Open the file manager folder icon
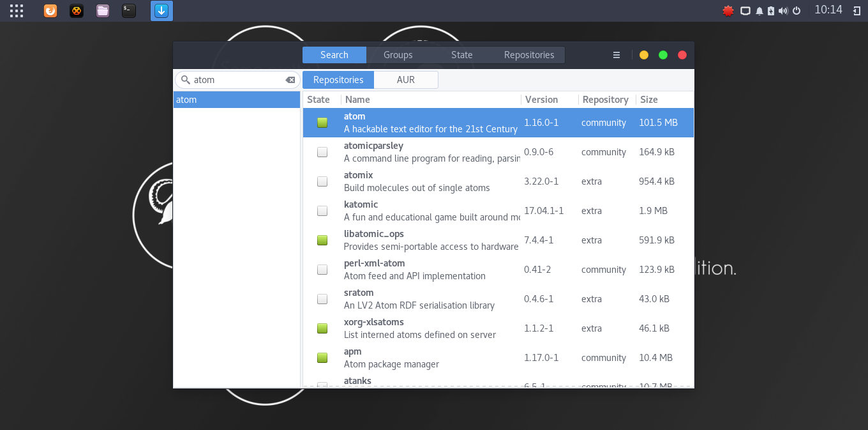The width and height of the screenshot is (868, 430). 103,11
